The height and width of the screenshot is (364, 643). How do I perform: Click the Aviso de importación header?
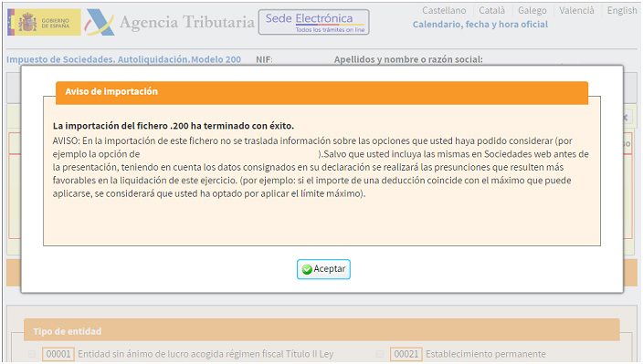pos(321,92)
